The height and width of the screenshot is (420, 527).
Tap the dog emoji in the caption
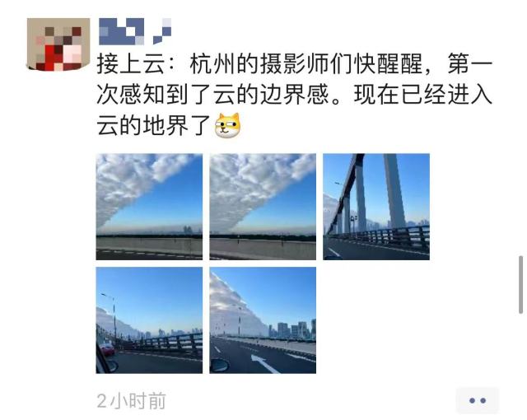click(x=227, y=125)
